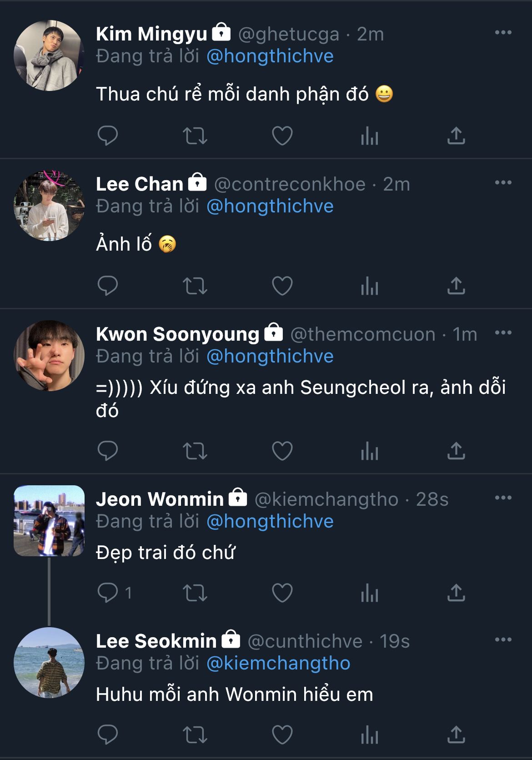Reply to Kim Mingyu's tweet
This screenshot has width=532, height=760.
point(108,136)
